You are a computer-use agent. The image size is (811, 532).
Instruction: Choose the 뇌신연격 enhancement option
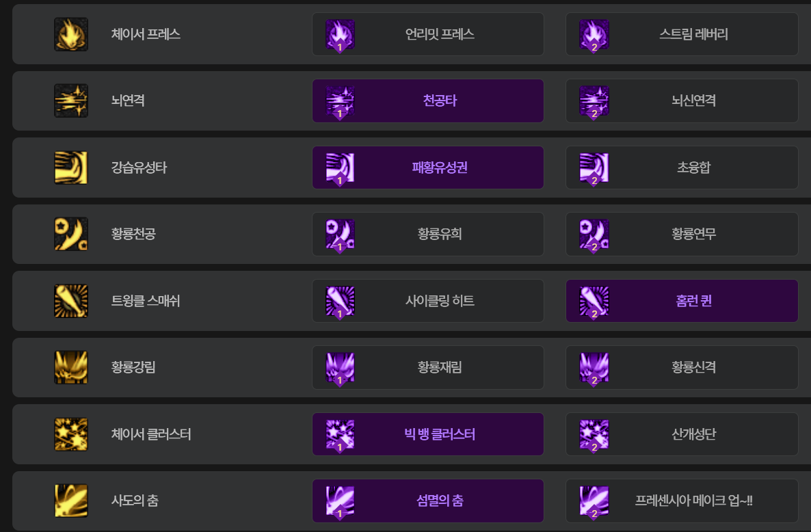[x=682, y=101]
